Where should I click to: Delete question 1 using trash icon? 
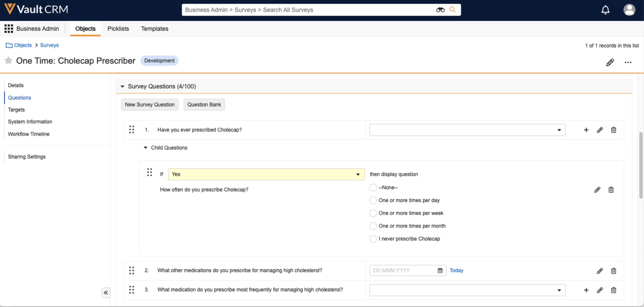[613, 130]
